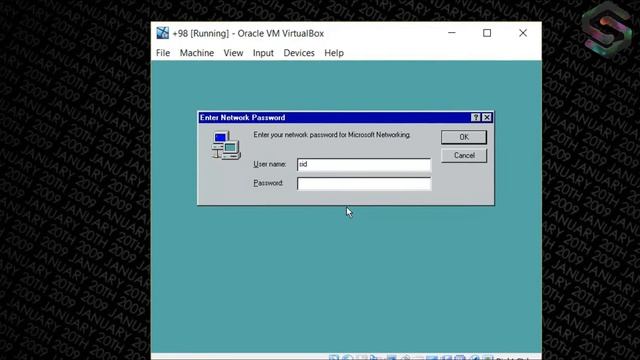Click the 'User name:' label
640x360 pixels.
[269, 164]
